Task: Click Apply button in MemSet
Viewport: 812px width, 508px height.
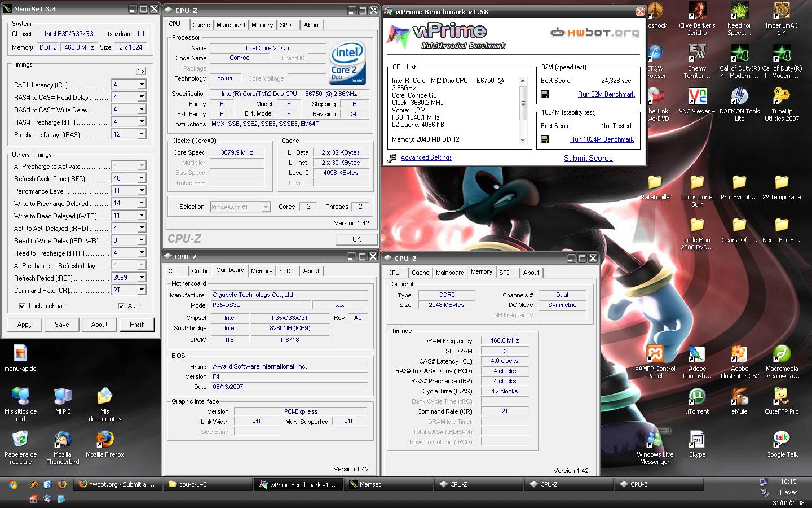Action: 25,325
